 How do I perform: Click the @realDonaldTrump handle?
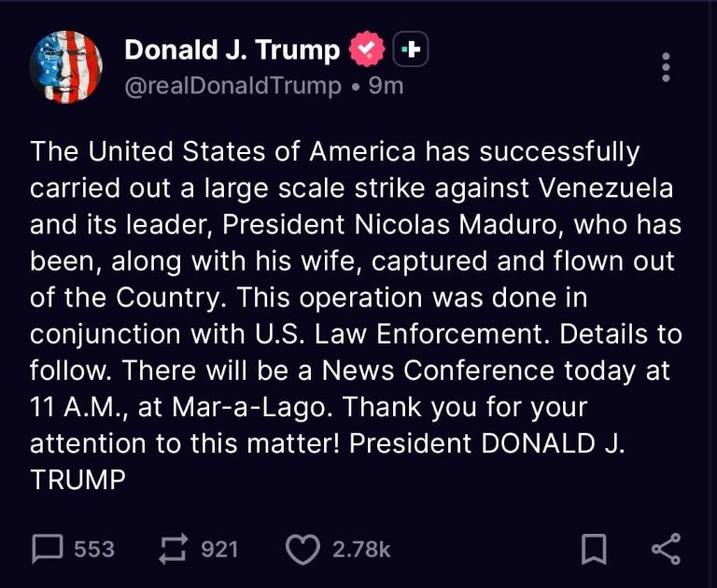point(232,86)
